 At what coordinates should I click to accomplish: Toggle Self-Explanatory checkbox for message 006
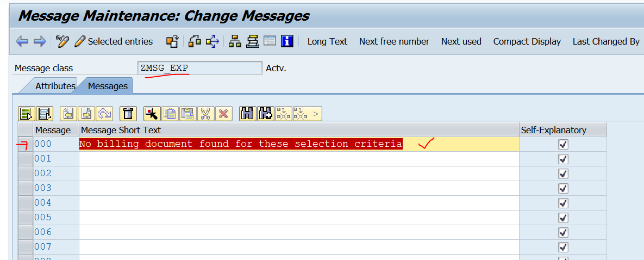pos(563,232)
